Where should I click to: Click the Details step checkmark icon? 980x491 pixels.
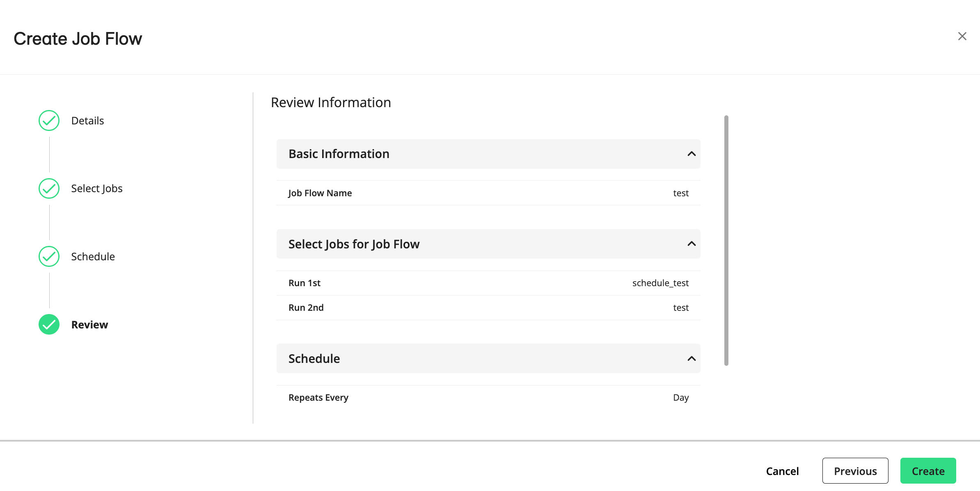(x=48, y=120)
